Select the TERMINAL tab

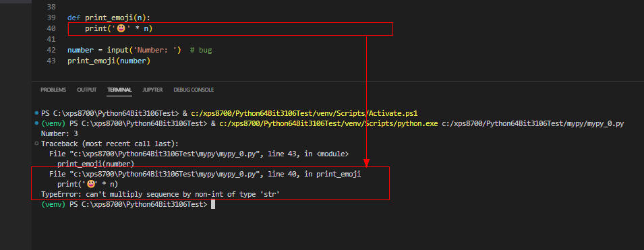coord(119,90)
